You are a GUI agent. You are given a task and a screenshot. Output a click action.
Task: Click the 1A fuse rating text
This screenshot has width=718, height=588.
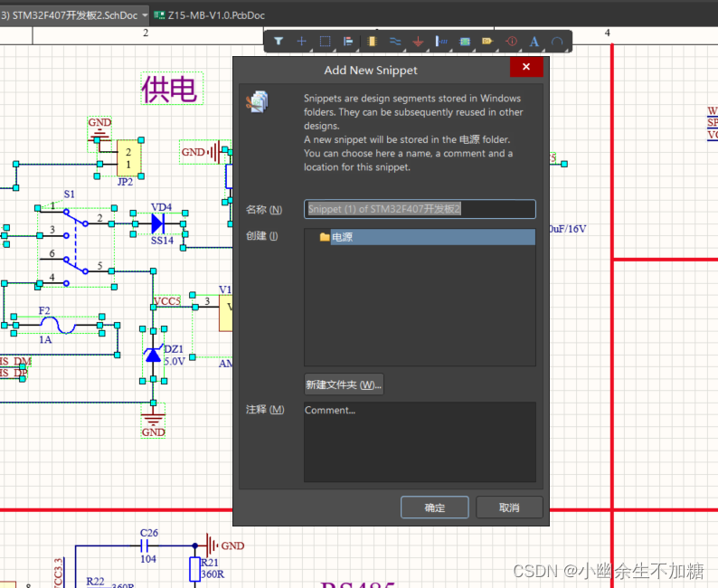45,339
